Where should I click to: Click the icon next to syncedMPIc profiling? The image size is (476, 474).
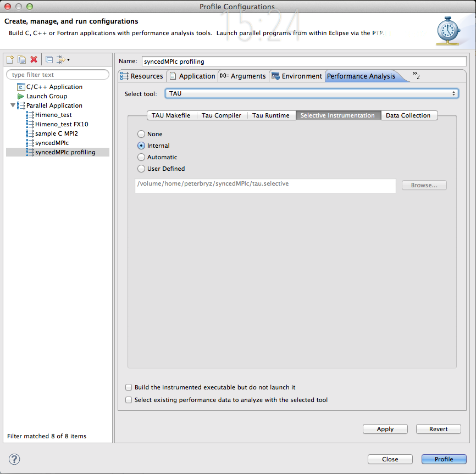[30, 152]
